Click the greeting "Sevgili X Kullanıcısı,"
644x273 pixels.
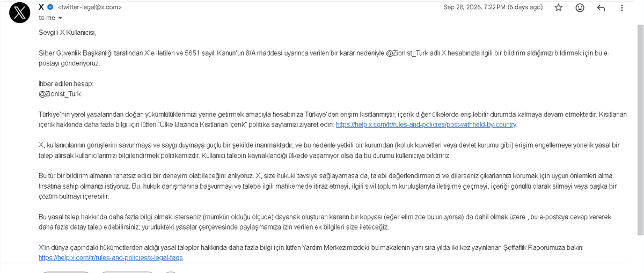(67, 33)
